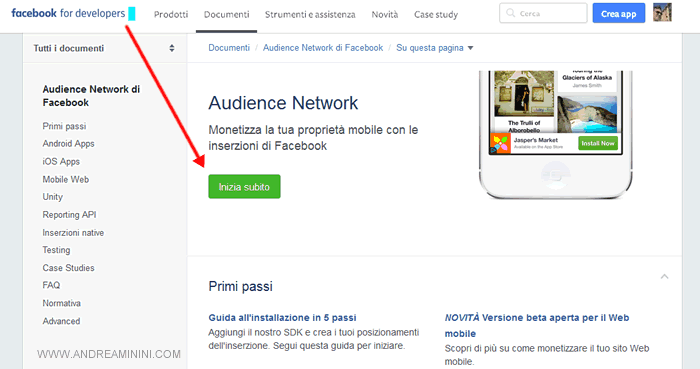Viewport: 700px width, 369px height.
Task: Open NOVITÀ Versione beta aperta link
Action: pos(537,325)
